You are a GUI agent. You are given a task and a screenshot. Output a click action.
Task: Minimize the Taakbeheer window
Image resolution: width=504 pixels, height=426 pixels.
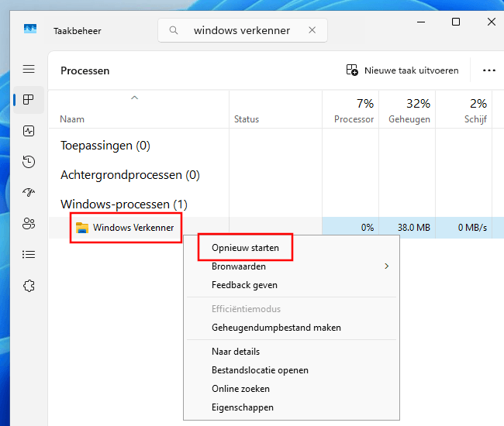pyautogui.click(x=421, y=22)
